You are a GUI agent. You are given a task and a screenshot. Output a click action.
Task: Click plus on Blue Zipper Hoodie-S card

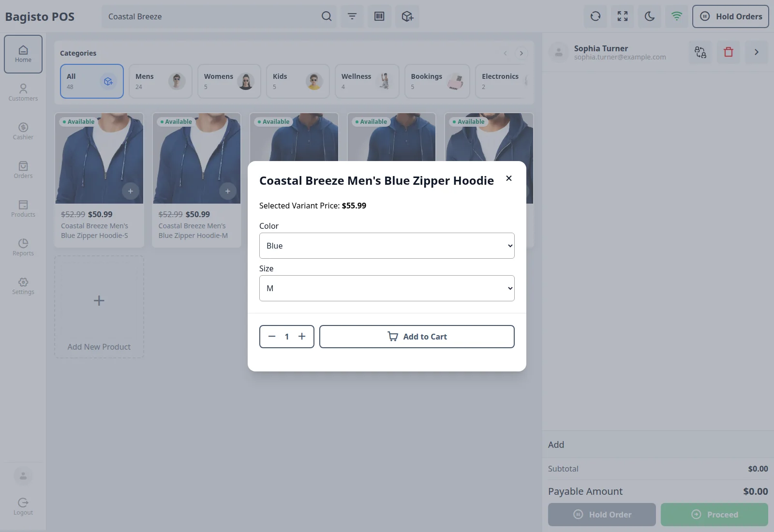[131, 191]
